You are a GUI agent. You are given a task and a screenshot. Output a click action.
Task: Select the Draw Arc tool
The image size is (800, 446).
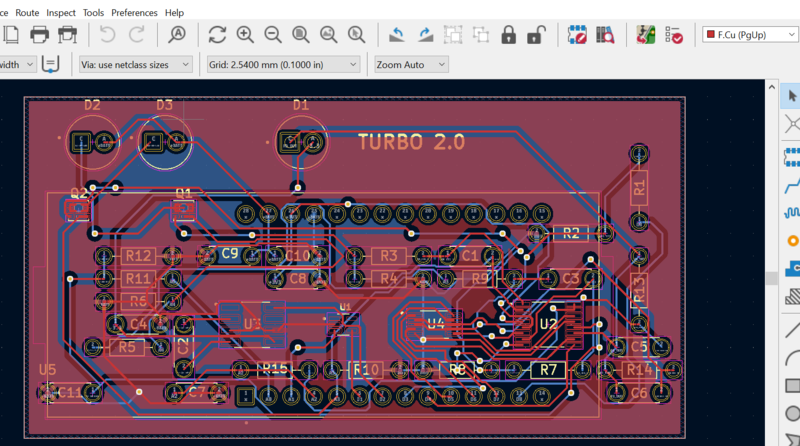click(792, 358)
